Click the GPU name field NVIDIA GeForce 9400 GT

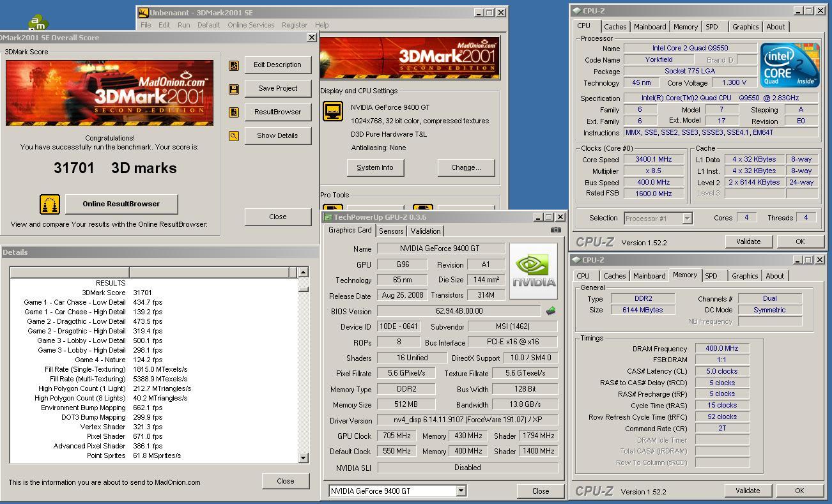pos(441,248)
